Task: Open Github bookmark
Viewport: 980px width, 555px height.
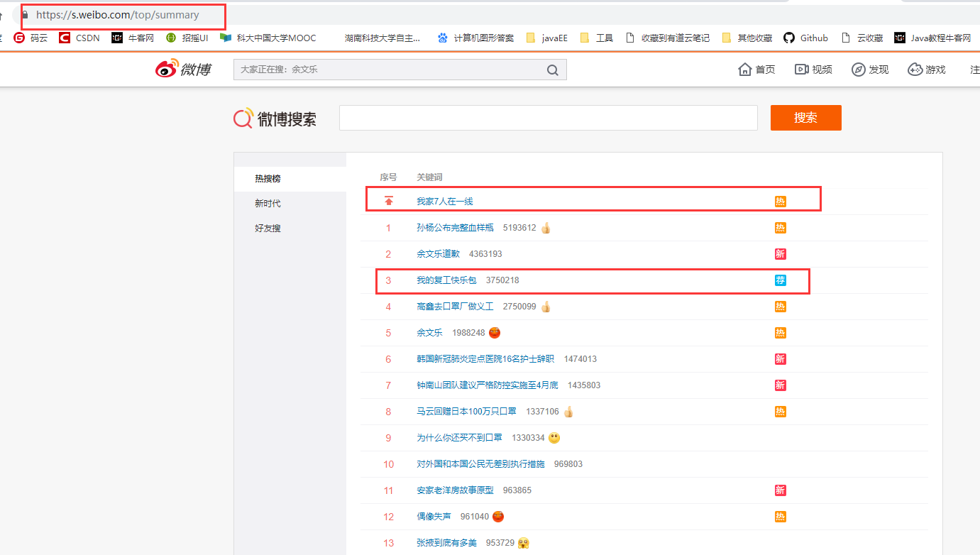Action: tap(805, 38)
